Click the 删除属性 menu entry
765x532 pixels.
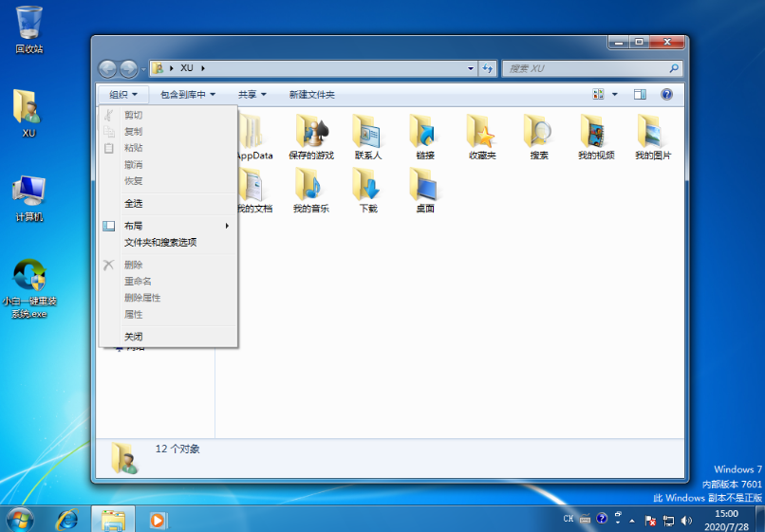click(x=168, y=298)
